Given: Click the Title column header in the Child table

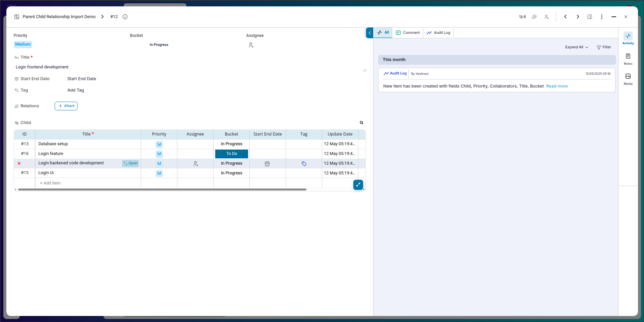Looking at the screenshot, I should (88, 134).
